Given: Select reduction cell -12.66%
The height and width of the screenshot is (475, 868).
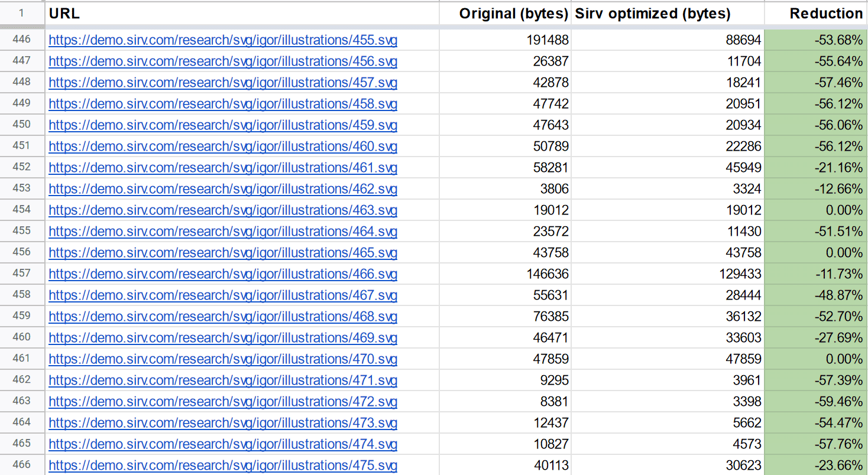Looking at the screenshot, I should pos(816,189).
